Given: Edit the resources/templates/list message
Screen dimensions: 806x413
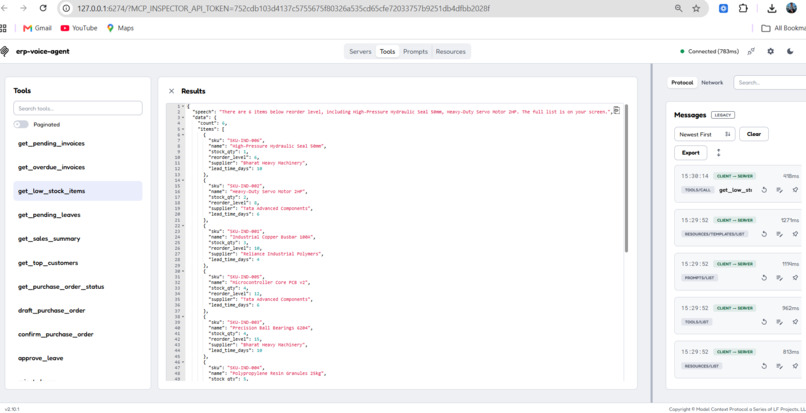Looking at the screenshot, I should pyautogui.click(x=779, y=234).
